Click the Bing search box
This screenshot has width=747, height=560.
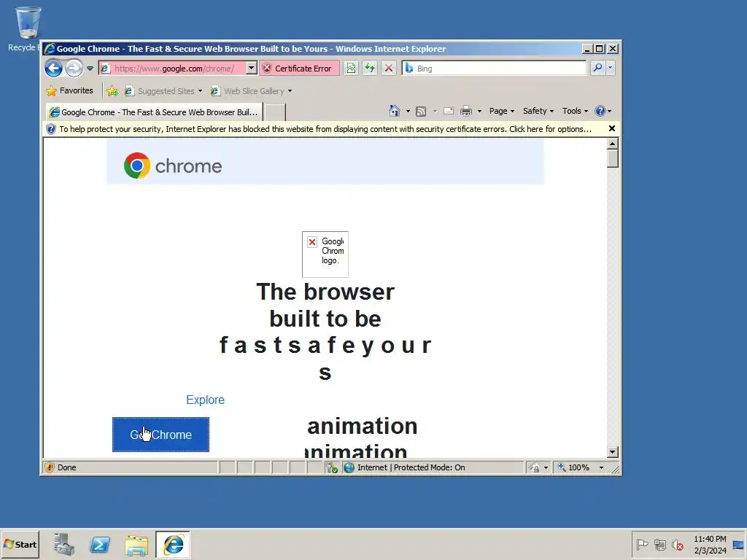tap(495, 68)
